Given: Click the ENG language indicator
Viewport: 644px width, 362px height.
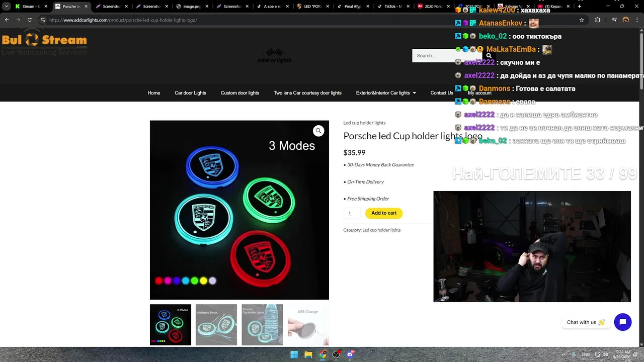Looking at the screenshot, I should click(x=586, y=354).
